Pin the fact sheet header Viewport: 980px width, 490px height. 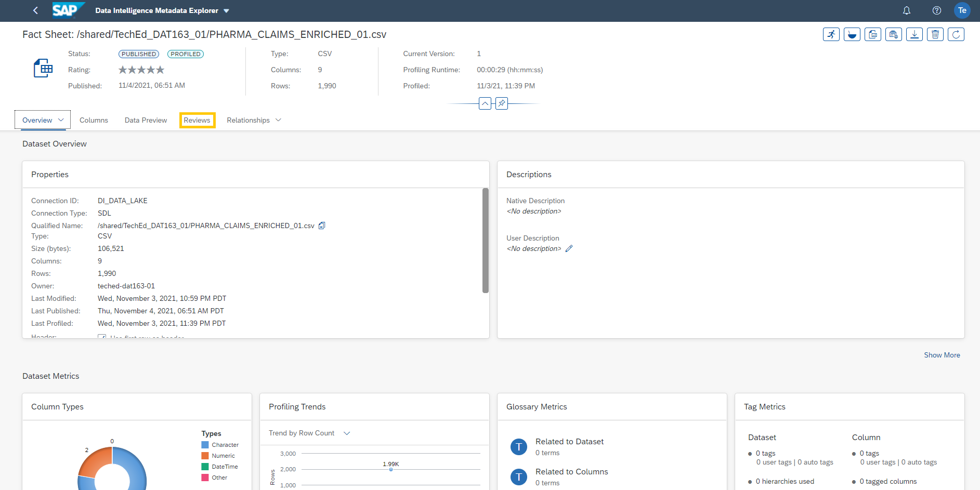tap(502, 103)
